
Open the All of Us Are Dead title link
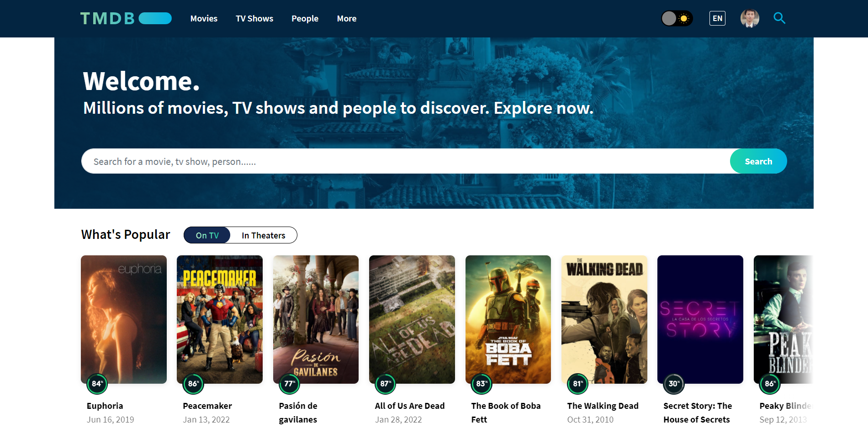click(x=410, y=406)
